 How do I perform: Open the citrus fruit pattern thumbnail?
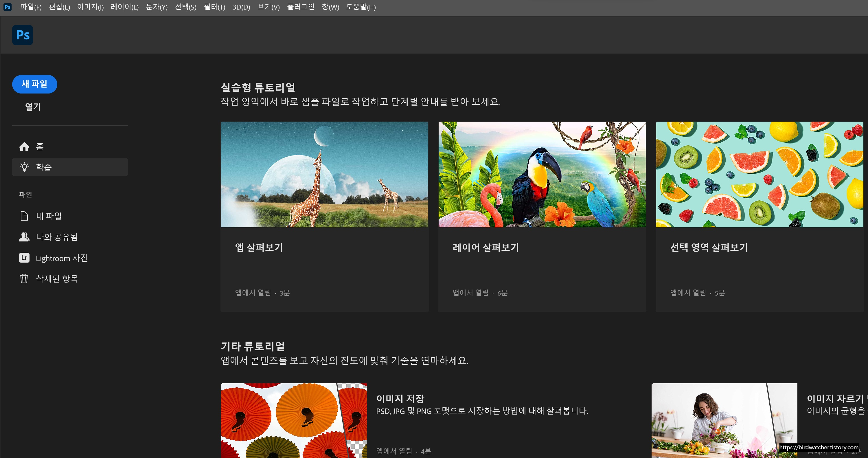[x=759, y=174]
